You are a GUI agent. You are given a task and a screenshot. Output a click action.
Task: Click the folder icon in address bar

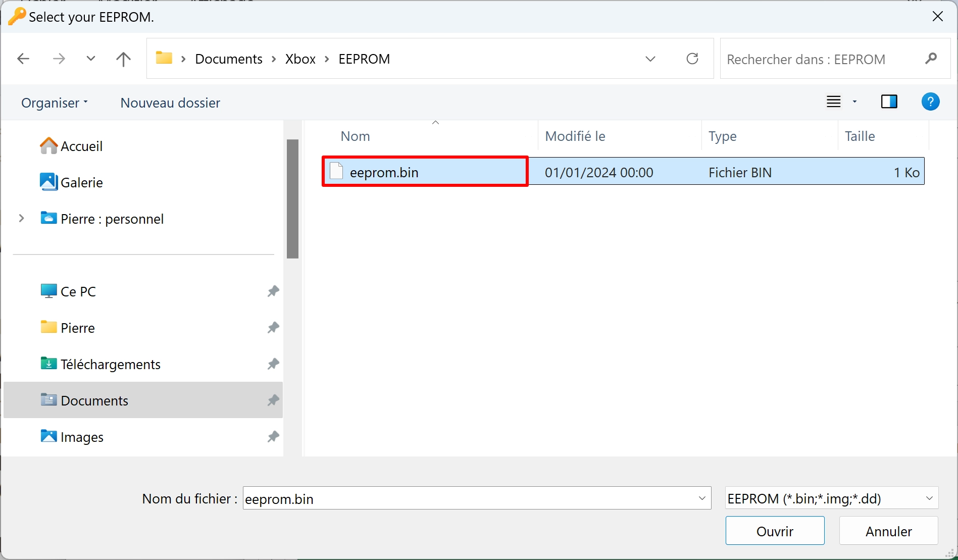point(164,58)
